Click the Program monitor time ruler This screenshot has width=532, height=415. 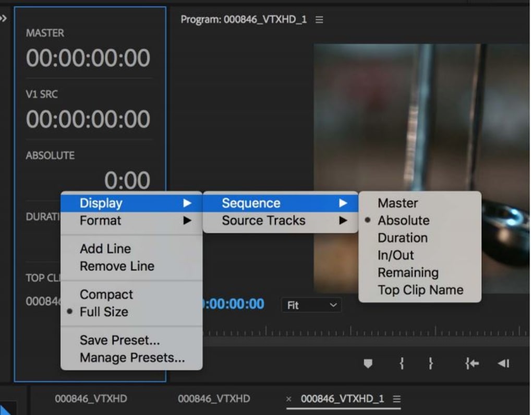366,331
